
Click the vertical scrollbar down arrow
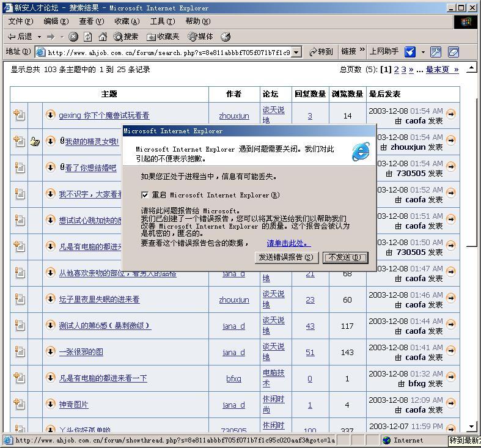(x=472, y=426)
